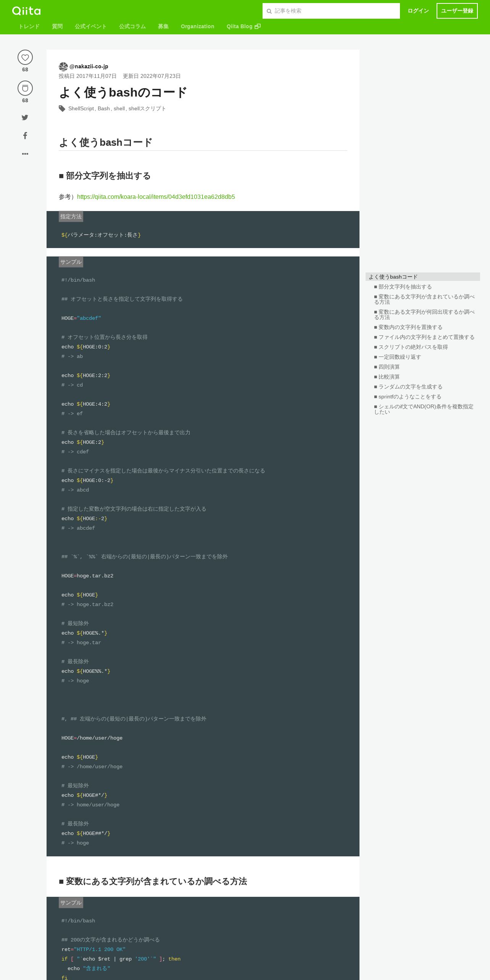The width and height of the screenshot is (490, 980).
Task: Jump to スクリプトの絶対パスを取得 section
Action: coord(411,347)
